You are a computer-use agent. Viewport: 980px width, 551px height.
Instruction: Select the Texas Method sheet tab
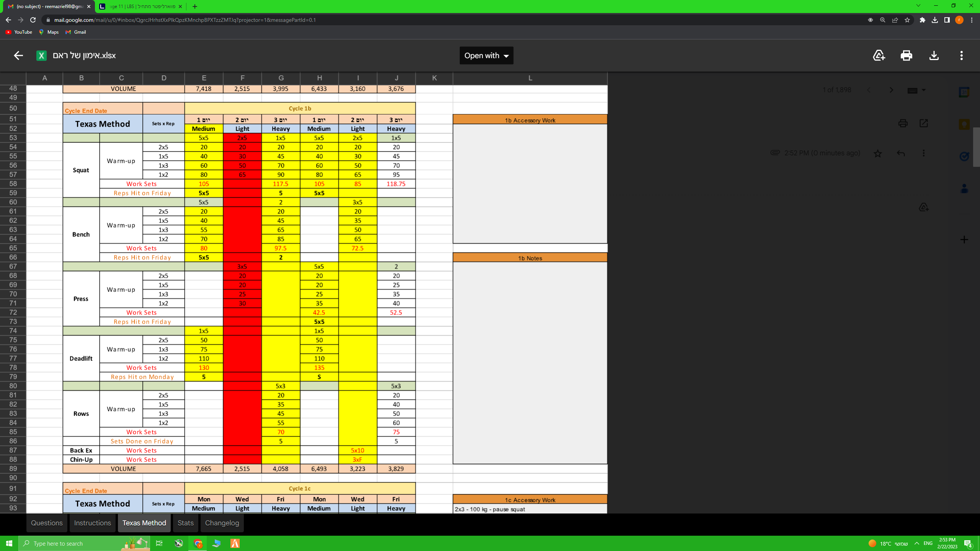pos(144,523)
